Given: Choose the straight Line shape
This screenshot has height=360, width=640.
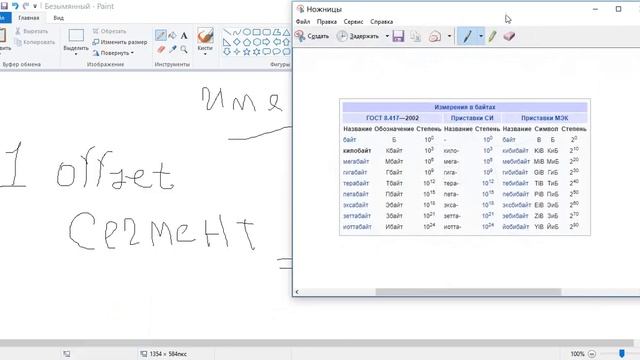Looking at the screenshot, I should (227, 32).
